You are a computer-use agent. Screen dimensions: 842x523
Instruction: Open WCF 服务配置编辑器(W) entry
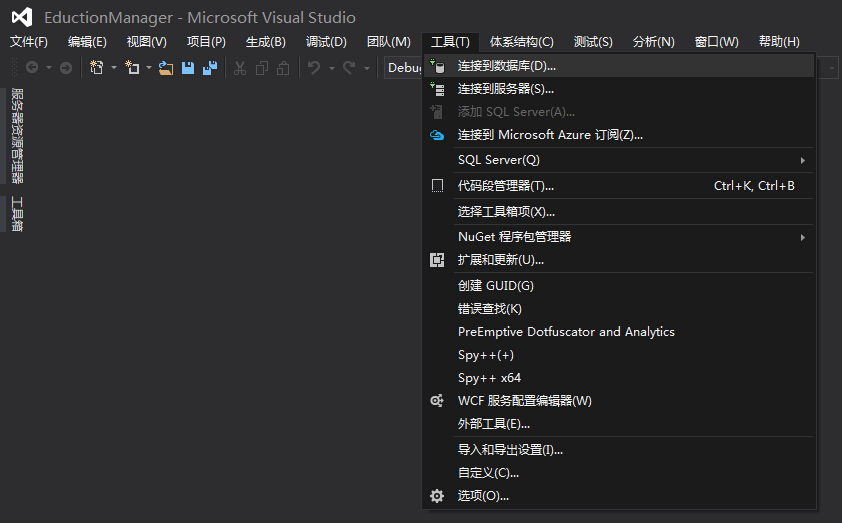[x=619, y=401]
